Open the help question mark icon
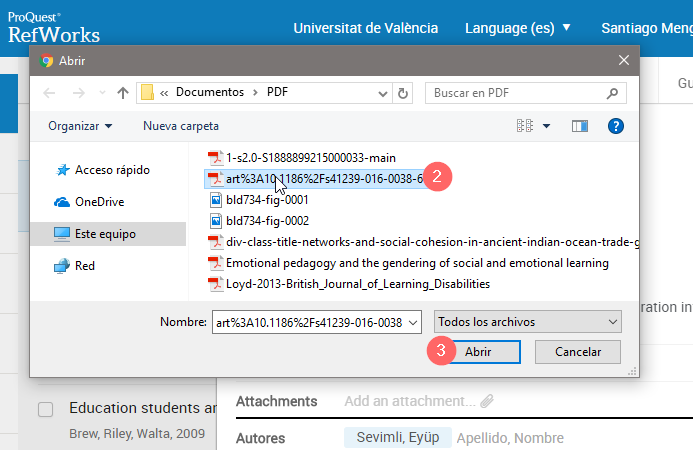 point(616,126)
